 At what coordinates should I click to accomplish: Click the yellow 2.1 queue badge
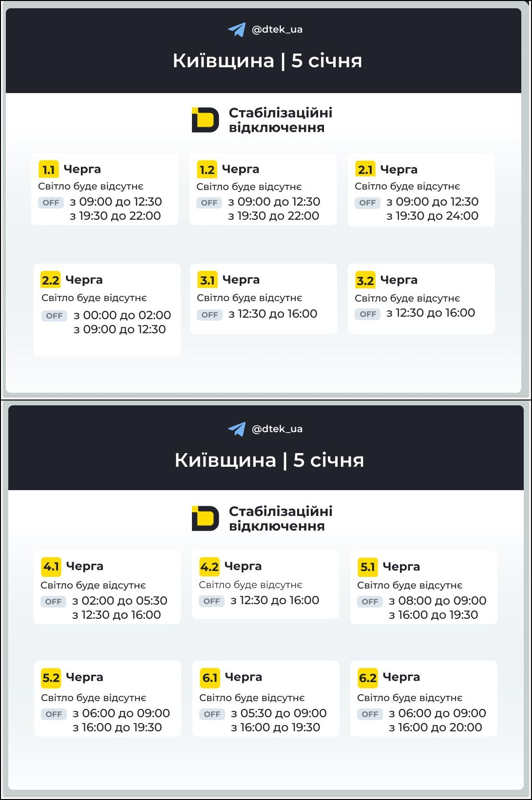click(365, 170)
